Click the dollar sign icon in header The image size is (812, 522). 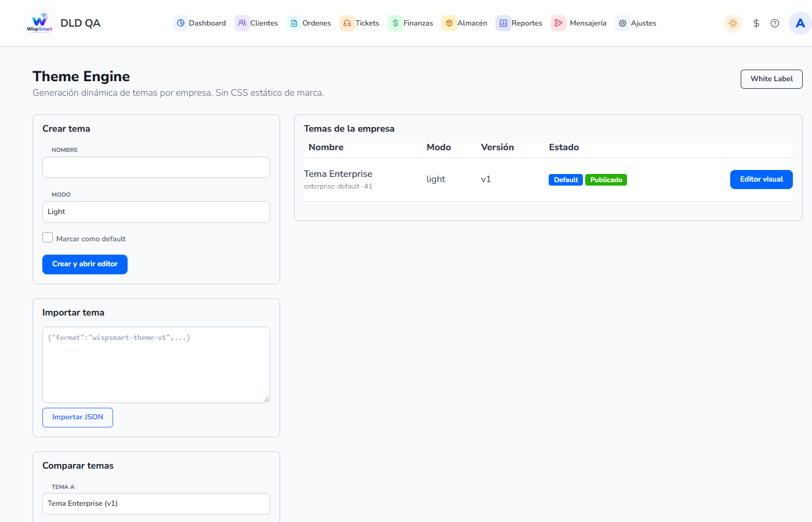tap(756, 23)
